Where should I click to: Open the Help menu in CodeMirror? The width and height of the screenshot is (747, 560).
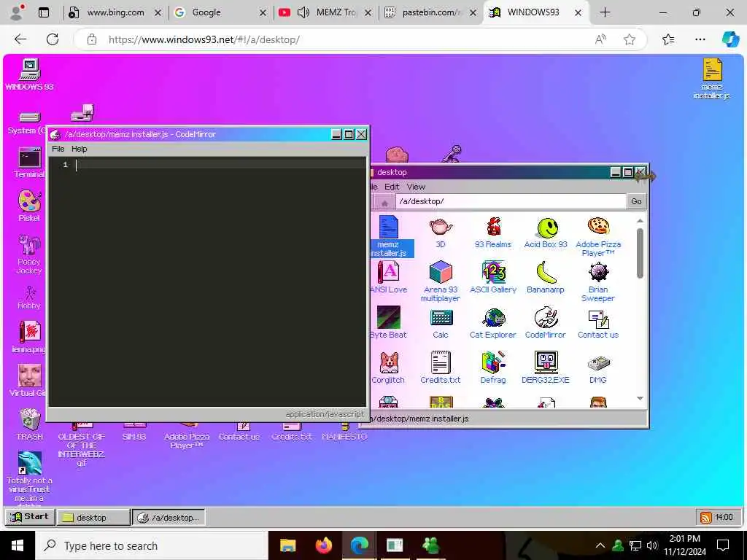(x=79, y=149)
